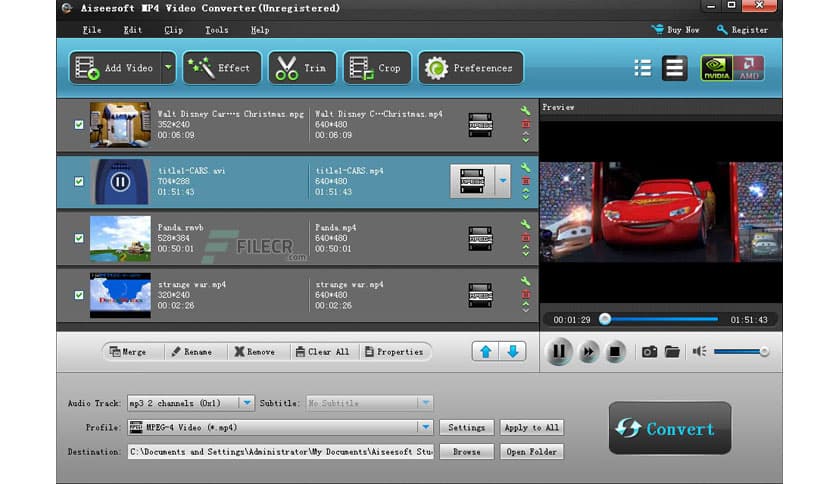Switch to the compact list view icon
Viewport: 836px width, 484px height.
pyautogui.click(x=642, y=68)
